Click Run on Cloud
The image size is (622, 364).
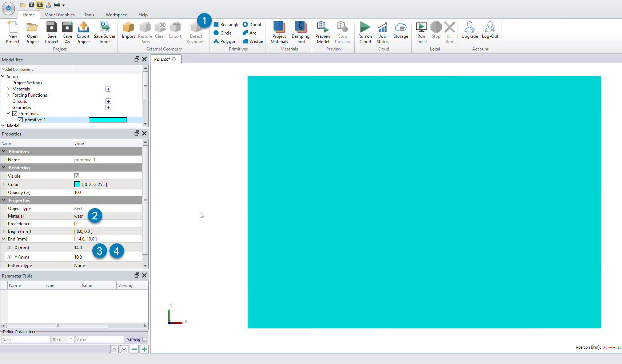point(365,33)
